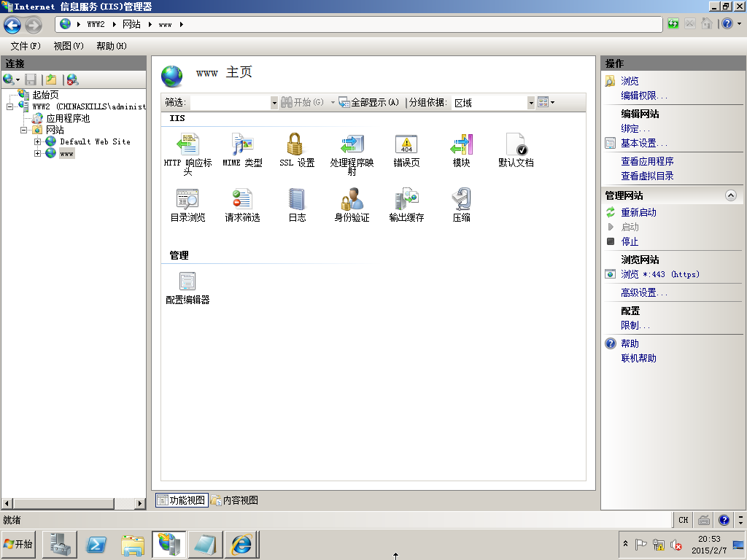Open 请求筛选 feature icon
The height and width of the screenshot is (560, 747).
tap(242, 199)
